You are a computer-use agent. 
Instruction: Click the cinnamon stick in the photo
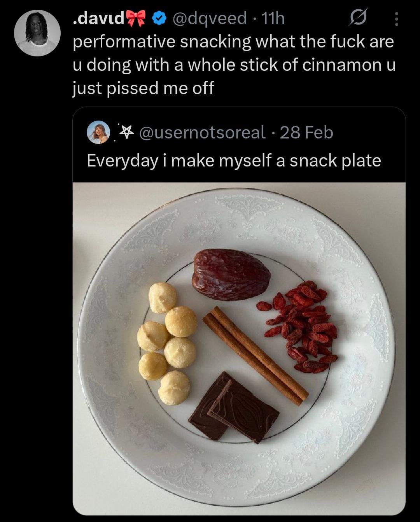255,355
